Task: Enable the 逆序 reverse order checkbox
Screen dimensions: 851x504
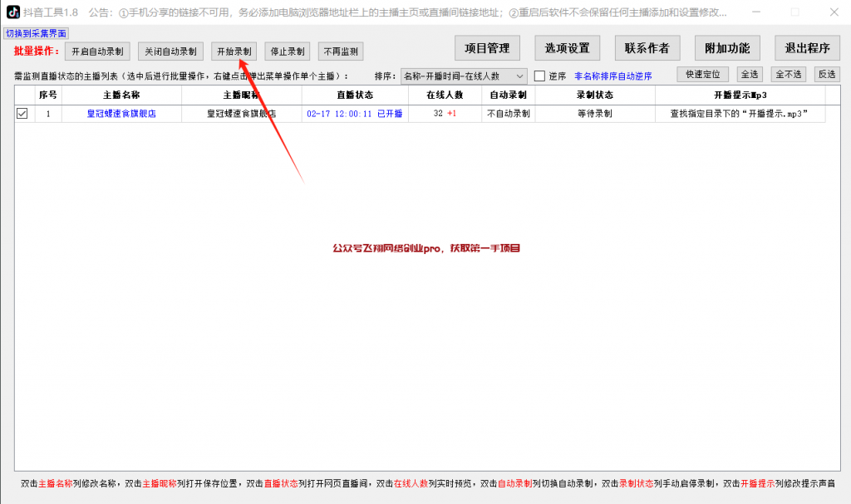Action: click(539, 76)
